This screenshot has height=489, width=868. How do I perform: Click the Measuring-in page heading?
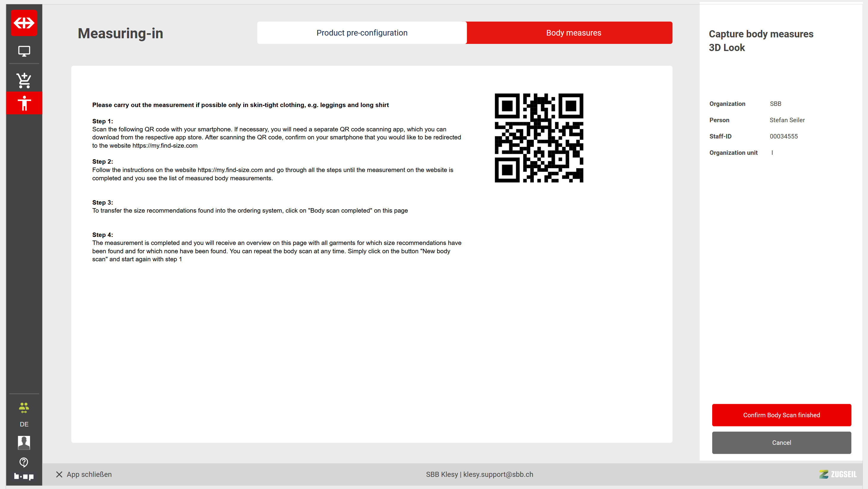tap(120, 33)
